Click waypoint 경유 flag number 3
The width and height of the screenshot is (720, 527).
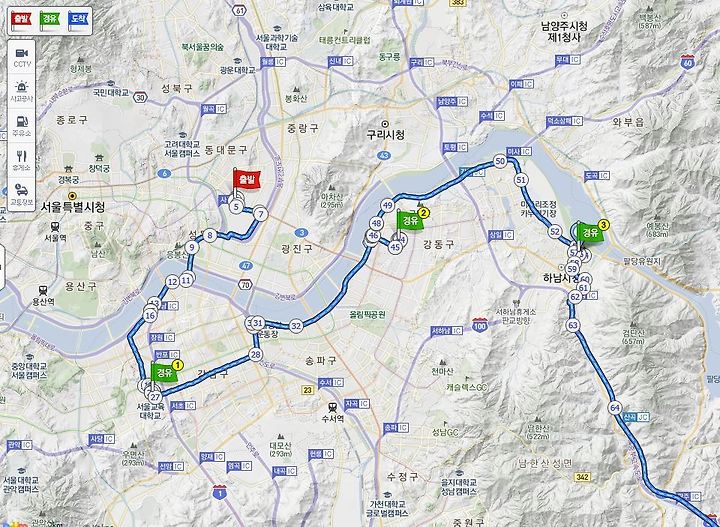click(590, 233)
